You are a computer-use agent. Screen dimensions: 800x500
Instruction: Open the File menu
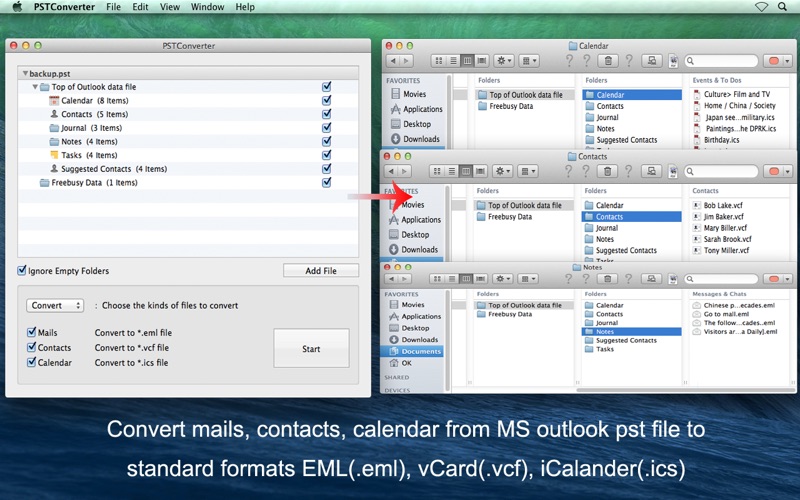[x=113, y=7]
